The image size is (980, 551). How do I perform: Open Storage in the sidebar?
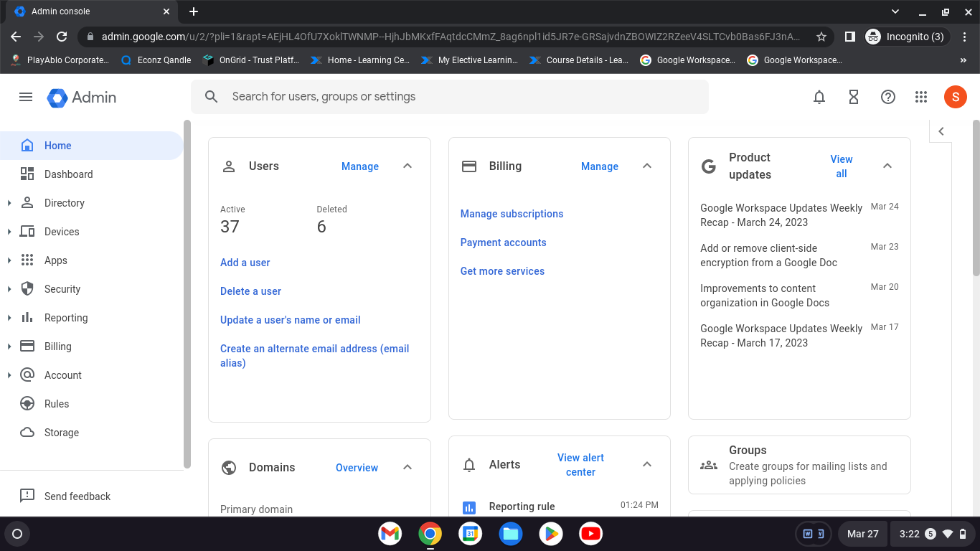(92, 433)
